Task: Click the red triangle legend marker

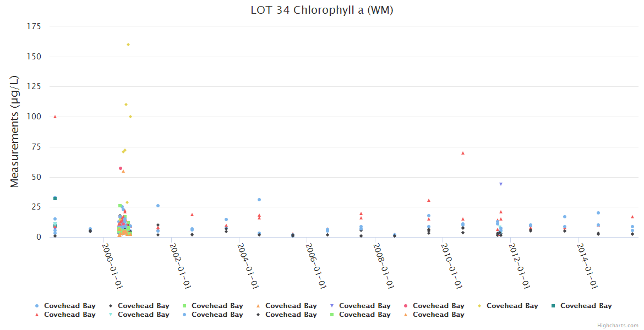Action: tap(37, 315)
